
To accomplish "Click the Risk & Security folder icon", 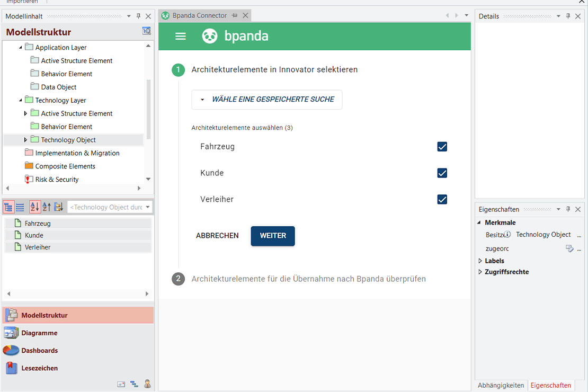I will (x=29, y=179).
